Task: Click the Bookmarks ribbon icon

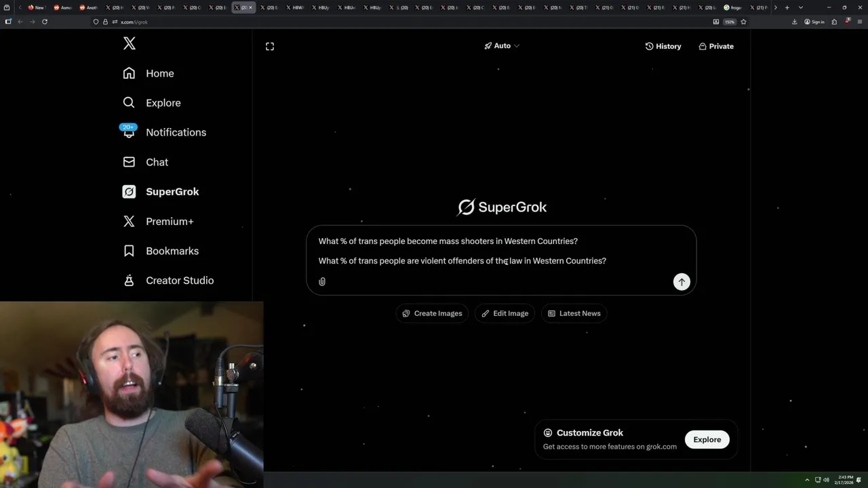Action: point(129,251)
